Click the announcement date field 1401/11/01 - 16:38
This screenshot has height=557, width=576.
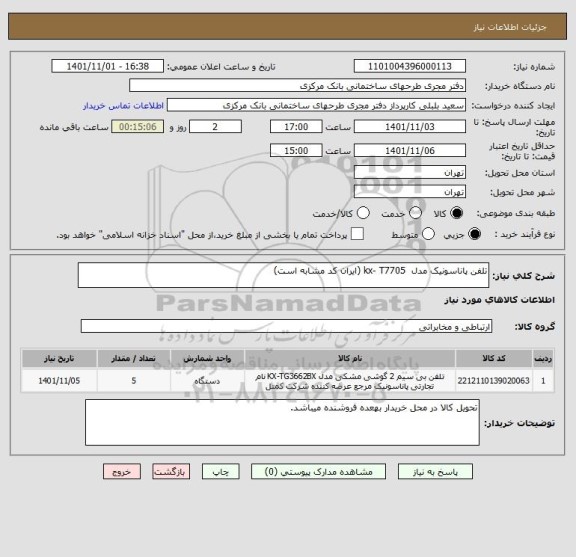(x=108, y=67)
